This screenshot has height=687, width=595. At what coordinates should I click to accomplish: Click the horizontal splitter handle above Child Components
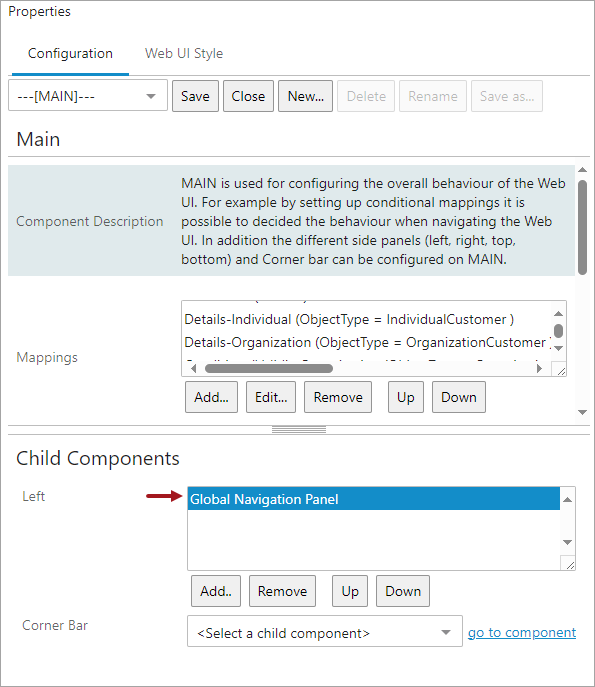tap(299, 430)
